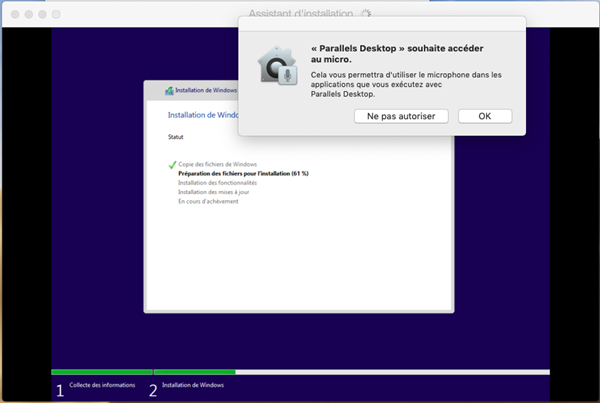The image size is (600, 403).
Task: Click the dialog description about microphone usage
Action: click(x=406, y=84)
